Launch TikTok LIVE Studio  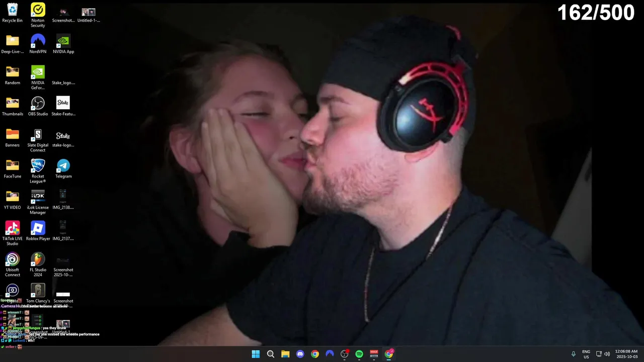pos(13,234)
